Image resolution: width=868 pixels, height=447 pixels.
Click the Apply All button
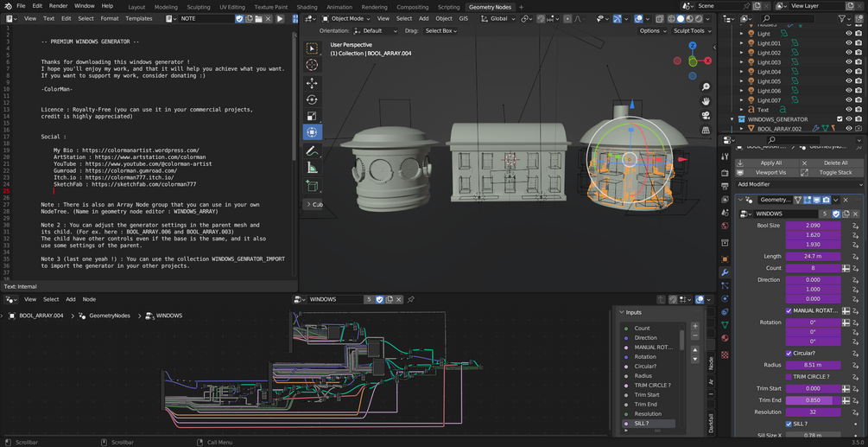(x=770, y=163)
